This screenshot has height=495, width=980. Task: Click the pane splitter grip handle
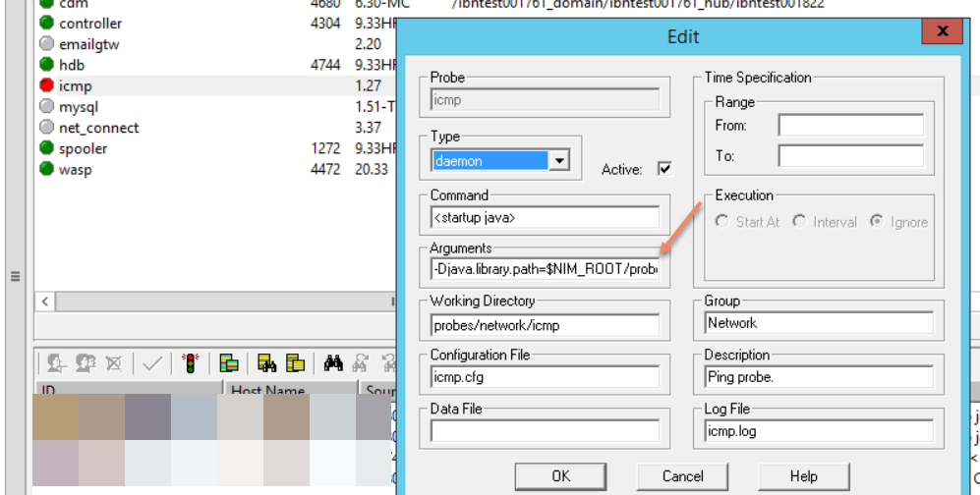coord(16,277)
